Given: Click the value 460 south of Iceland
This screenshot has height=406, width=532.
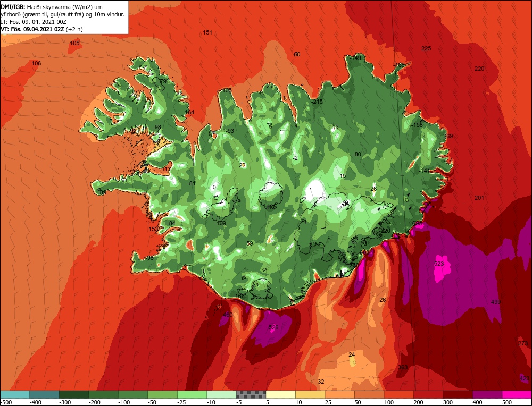Looking at the screenshot, I should [228, 315].
